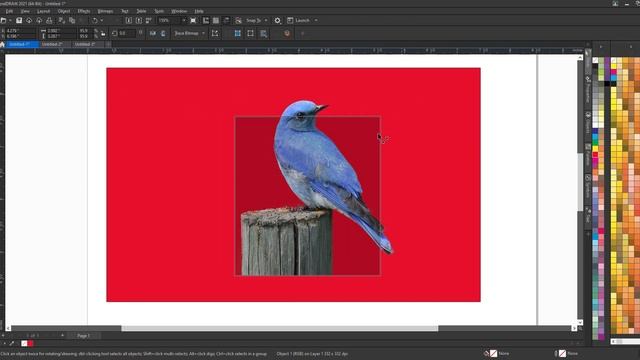Expand the Snap To dropdown
This screenshot has width=640, height=360.
pos(266,20)
